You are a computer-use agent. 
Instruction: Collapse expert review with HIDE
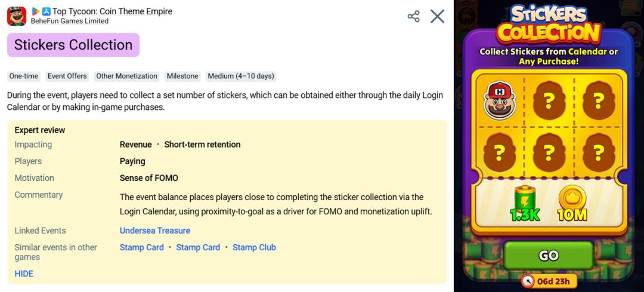24,274
